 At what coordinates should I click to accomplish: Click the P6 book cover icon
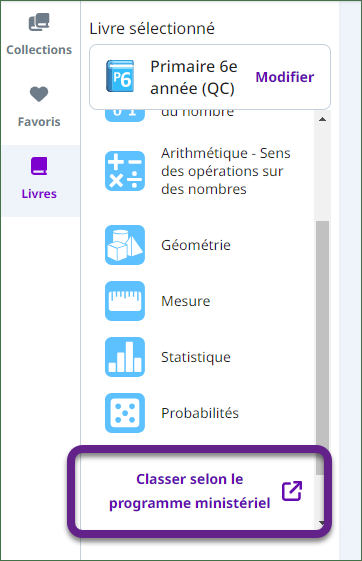(x=120, y=76)
